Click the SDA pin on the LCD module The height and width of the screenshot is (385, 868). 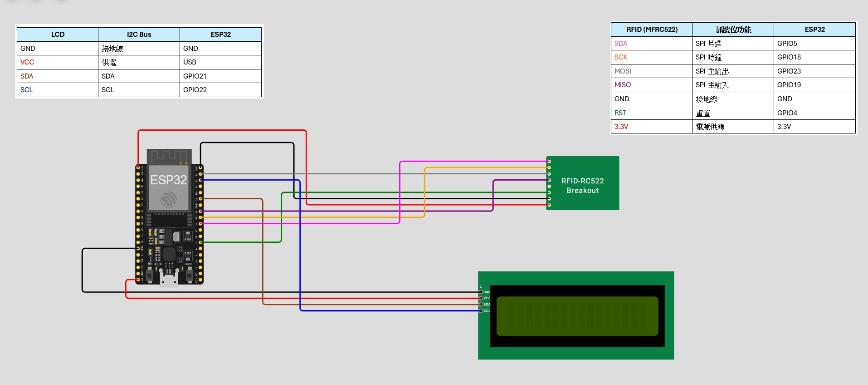click(x=481, y=304)
